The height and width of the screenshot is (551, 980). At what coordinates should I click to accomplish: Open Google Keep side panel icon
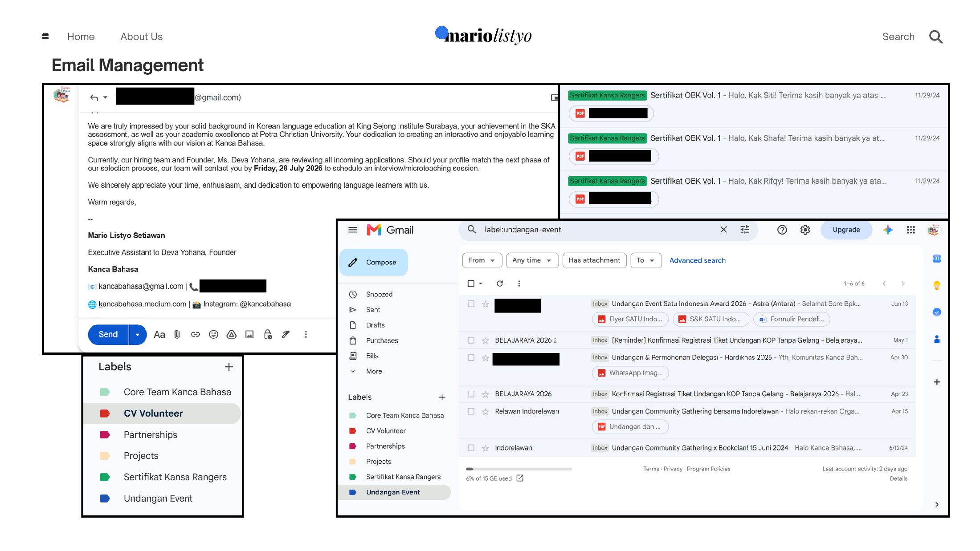937,285
